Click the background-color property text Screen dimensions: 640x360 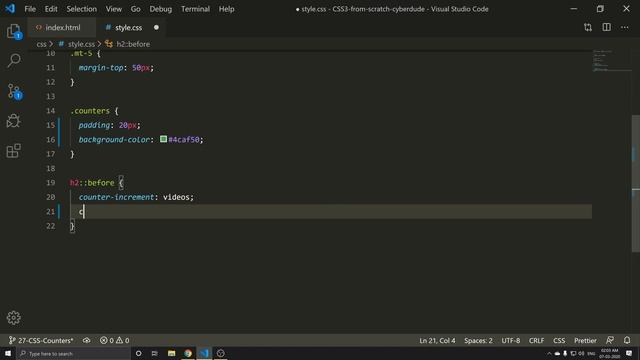click(x=114, y=140)
